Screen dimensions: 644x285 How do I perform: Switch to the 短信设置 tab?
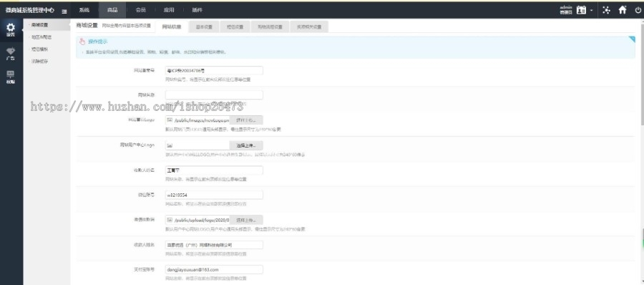(x=235, y=26)
